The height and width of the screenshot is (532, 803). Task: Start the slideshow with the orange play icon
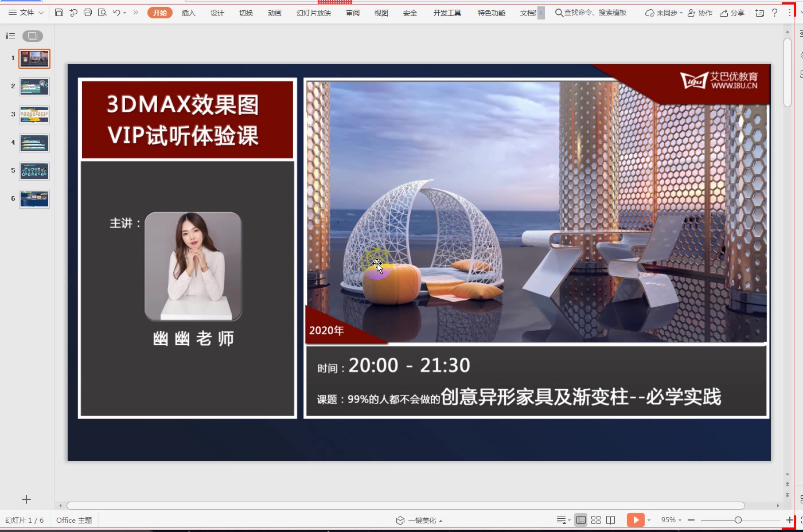click(x=636, y=520)
